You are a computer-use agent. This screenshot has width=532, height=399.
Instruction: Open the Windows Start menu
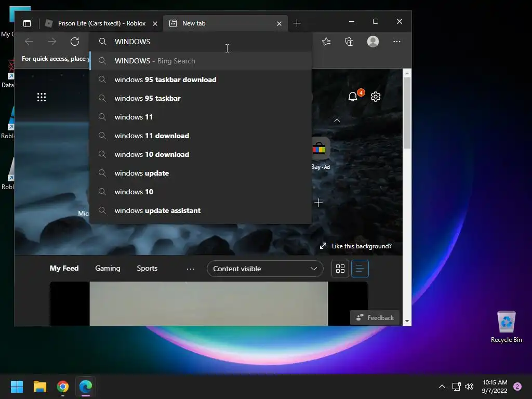pos(17,387)
